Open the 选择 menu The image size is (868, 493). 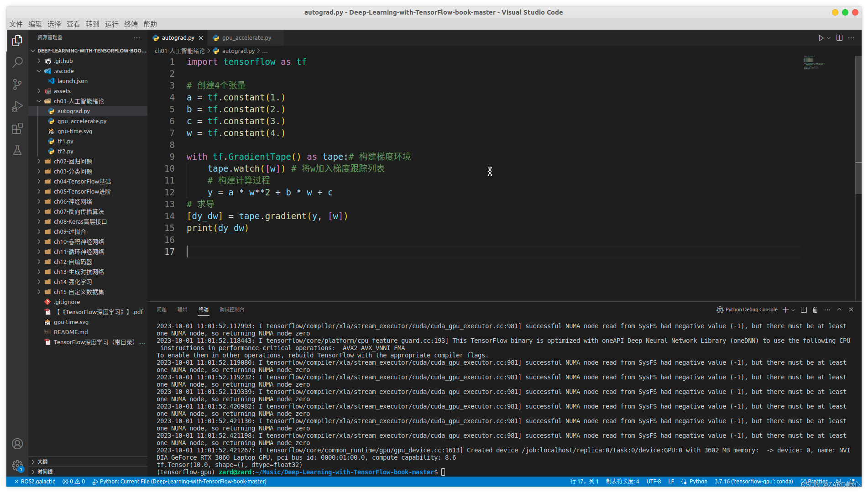(54, 24)
